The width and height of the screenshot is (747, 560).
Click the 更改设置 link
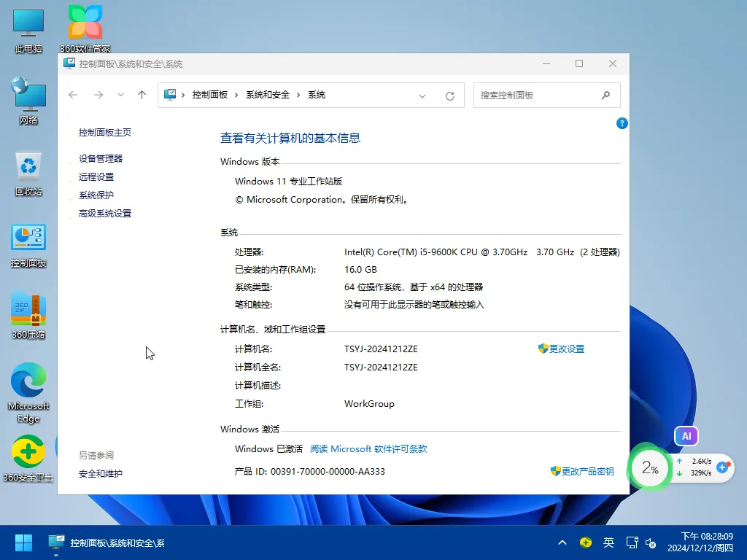coord(567,349)
